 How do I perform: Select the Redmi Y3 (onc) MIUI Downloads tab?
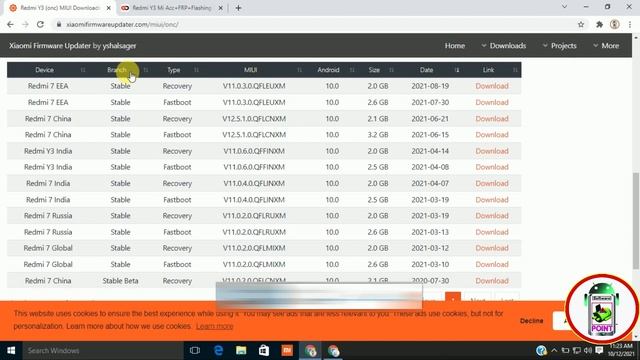click(59, 8)
